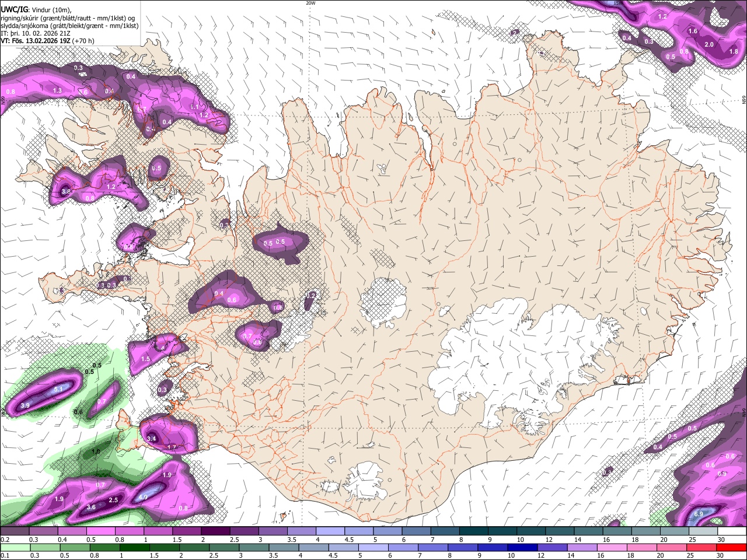This screenshot has height=560, width=747.
Task: Click the 1.8 precipitation value on the map
Action: pos(734,51)
